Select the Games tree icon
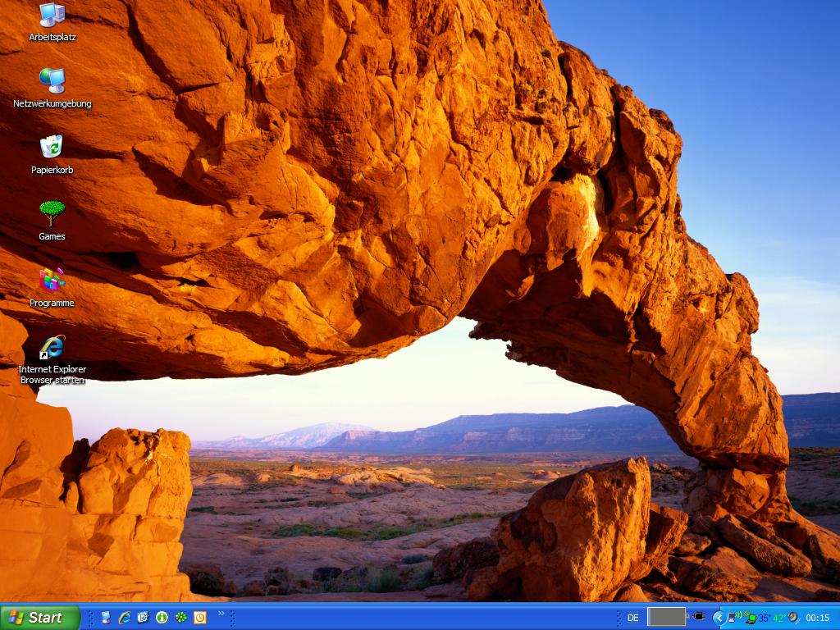Screen dimensions: 840x630 [x=52, y=214]
